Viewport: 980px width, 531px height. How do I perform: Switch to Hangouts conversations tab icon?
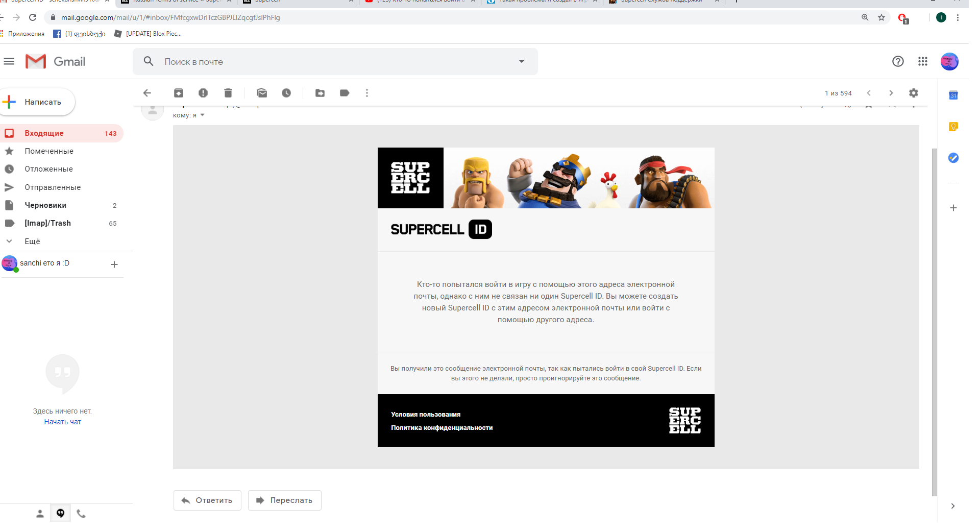(60, 514)
